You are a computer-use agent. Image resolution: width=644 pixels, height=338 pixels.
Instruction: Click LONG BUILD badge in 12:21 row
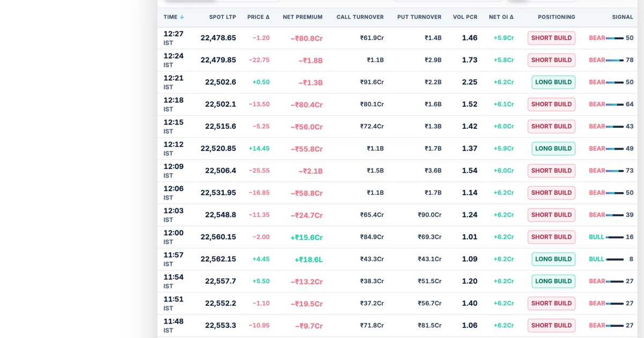(553, 82)
